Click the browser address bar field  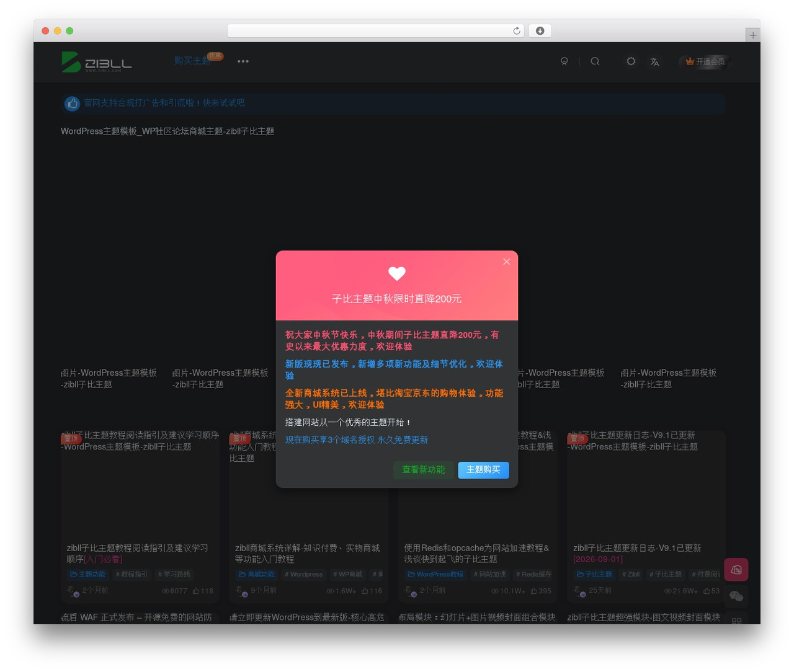[x=375, y=31]
